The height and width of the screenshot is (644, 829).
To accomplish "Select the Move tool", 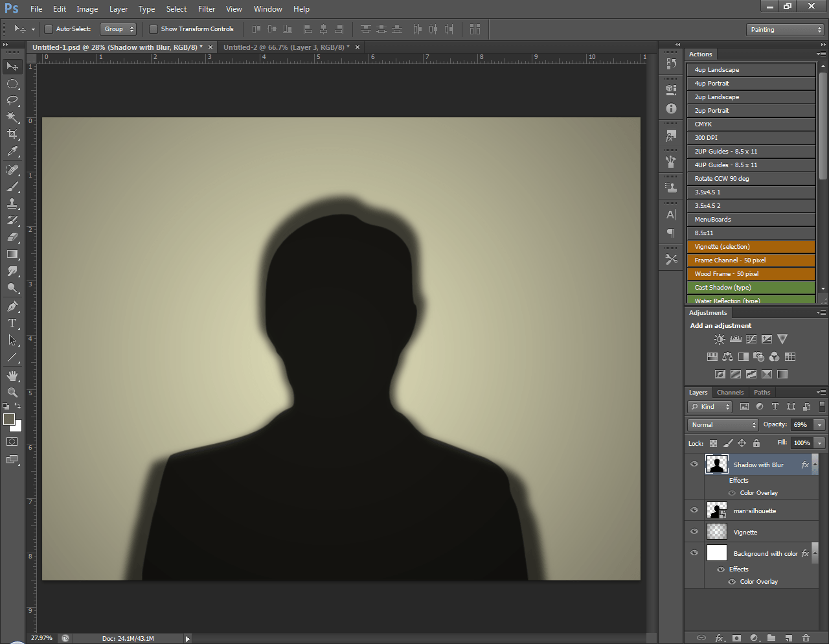I will pyautogui.click(x=12, y=66).
